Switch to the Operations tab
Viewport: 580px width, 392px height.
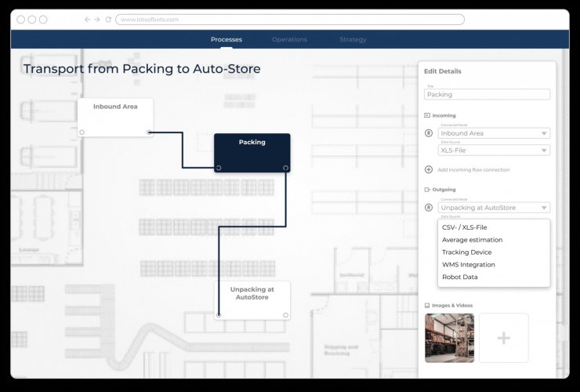pos(289,39)
